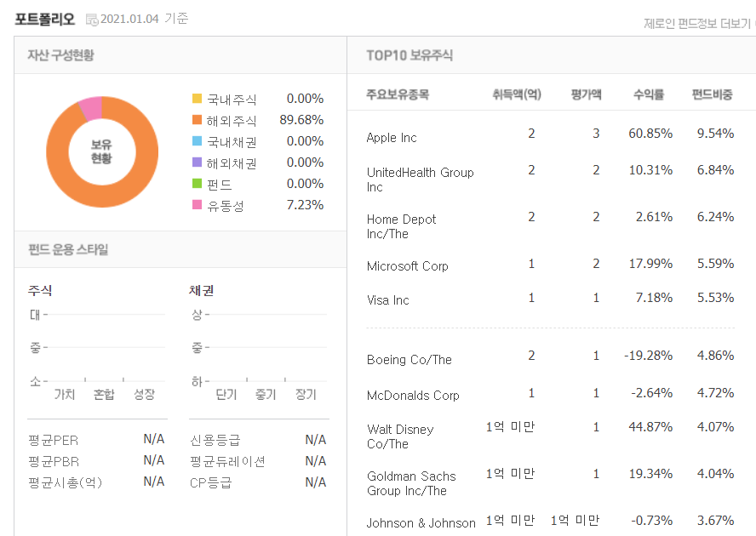Click the 자산 구성현황 section header

[x=60, y=55]
